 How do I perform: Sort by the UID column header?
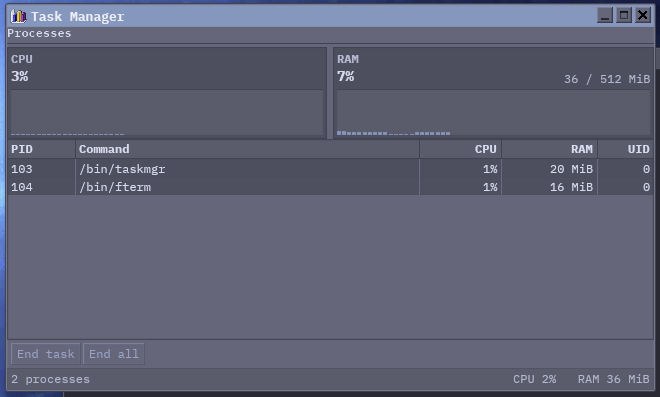(x=625, y=149)
